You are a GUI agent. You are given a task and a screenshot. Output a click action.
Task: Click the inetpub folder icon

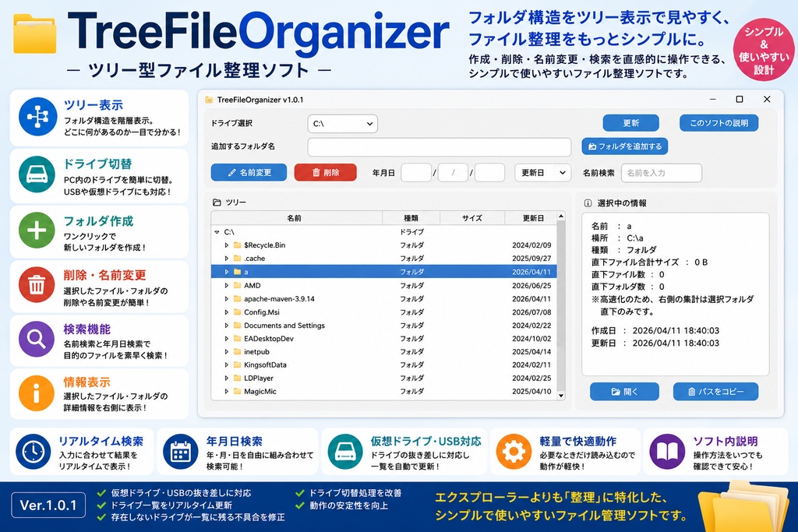(x=237, y=351)
